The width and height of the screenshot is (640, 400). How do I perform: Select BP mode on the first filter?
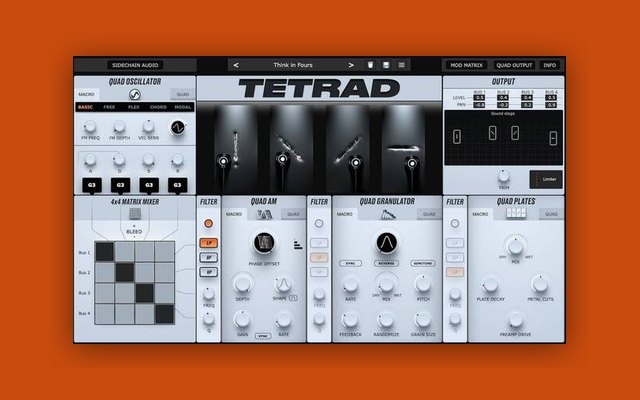click(x=209, y=258)
